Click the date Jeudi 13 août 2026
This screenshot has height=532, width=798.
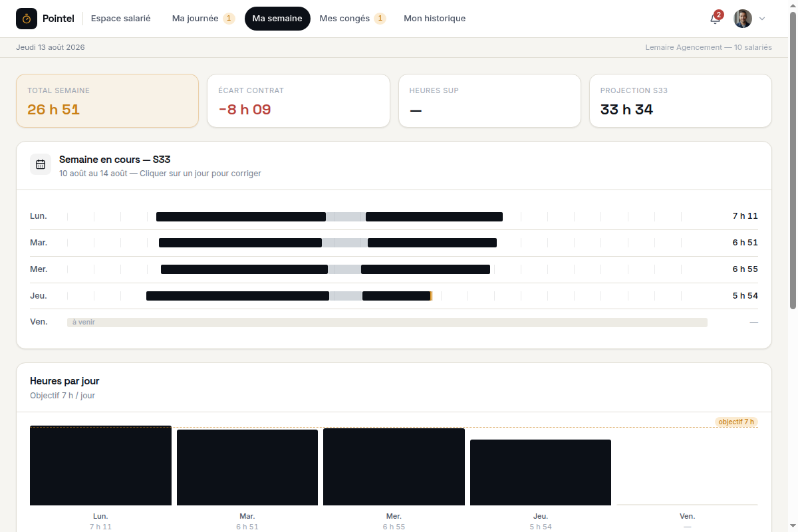tap(51, 47)
